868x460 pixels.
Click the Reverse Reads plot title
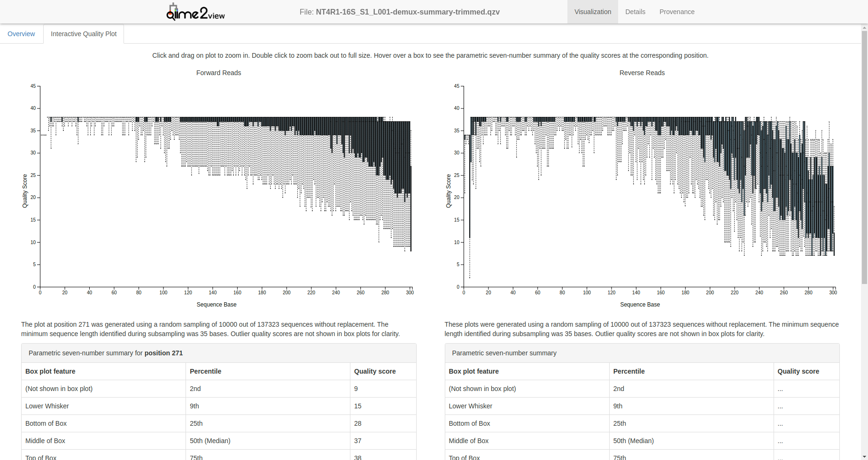[642, 73]
